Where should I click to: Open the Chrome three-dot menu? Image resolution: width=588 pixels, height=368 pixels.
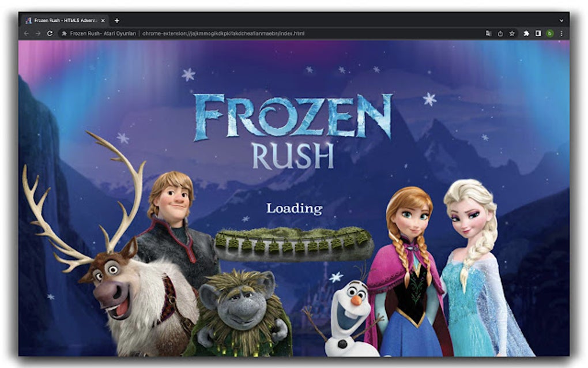[562, 33]
